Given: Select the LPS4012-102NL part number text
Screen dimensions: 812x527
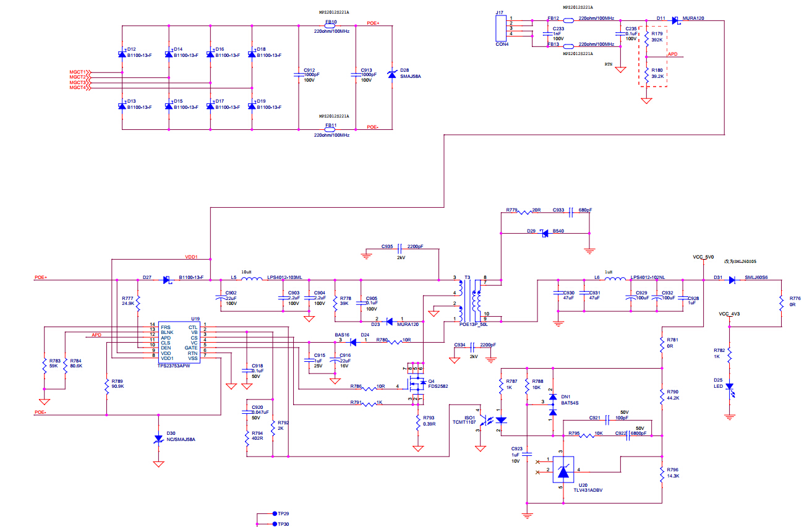Looking at the screenshot, I should click(649, 277).
